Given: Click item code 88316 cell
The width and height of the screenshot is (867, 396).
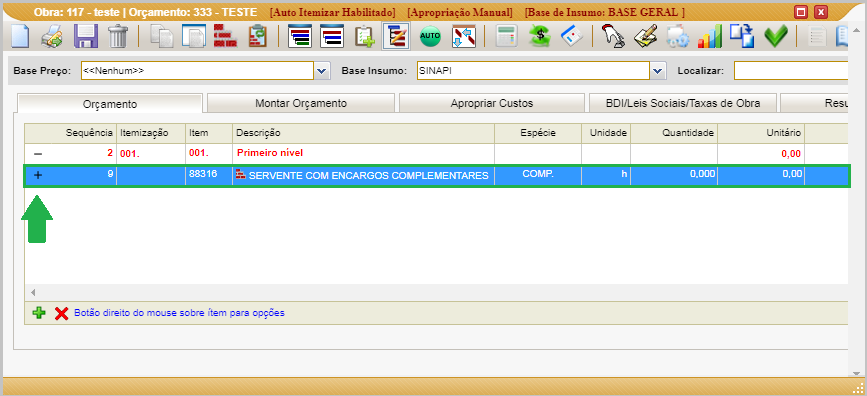Looking at the screenshot, I should coord(209,175).
